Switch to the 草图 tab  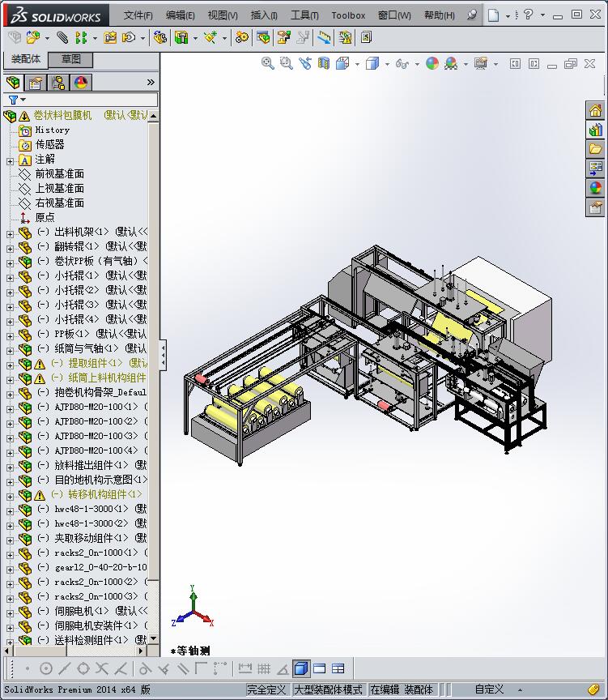tap(70, 59)
